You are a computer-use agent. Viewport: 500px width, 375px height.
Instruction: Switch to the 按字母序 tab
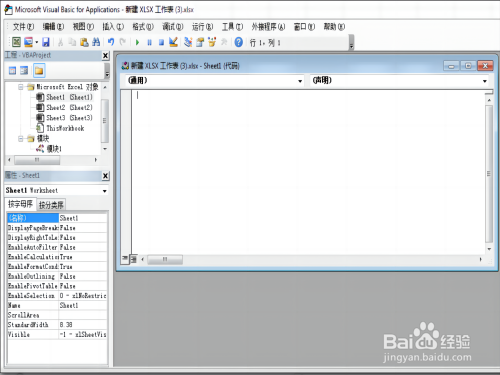pos(20,204)
